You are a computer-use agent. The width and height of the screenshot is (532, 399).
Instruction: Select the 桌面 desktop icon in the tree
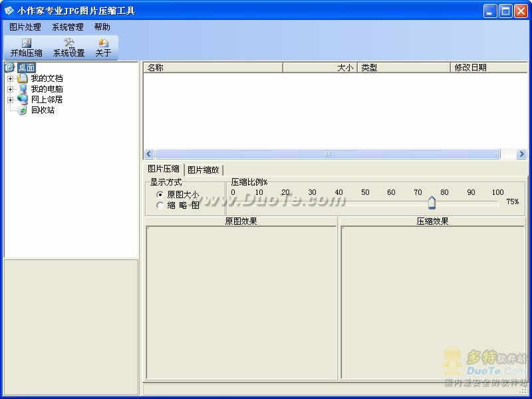tap(9, 68)
